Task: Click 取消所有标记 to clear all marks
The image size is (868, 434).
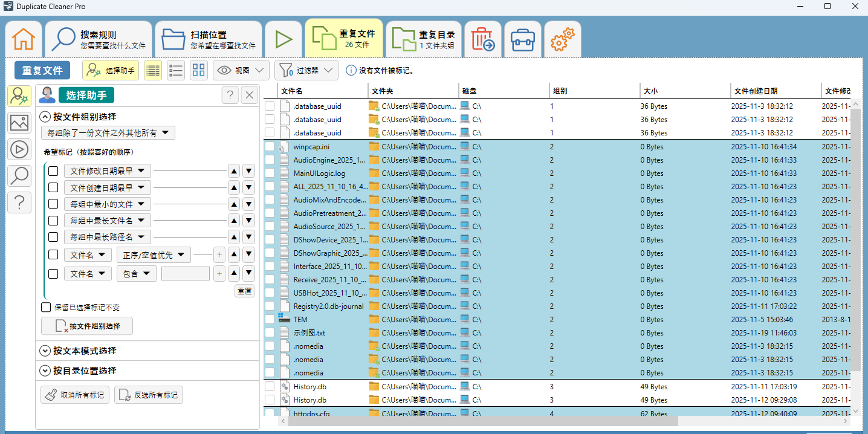Action: pos(74,395)
